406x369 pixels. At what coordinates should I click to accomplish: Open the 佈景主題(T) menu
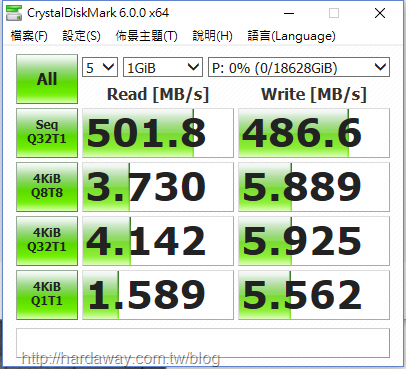click(146, 36)
